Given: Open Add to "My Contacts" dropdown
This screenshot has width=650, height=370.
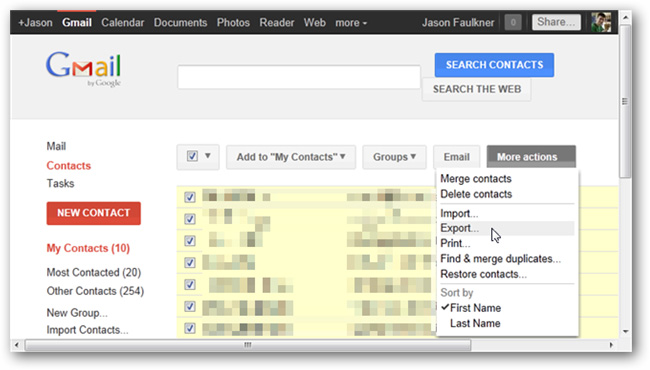Looking at the screenshot, I should click(291, 157).
